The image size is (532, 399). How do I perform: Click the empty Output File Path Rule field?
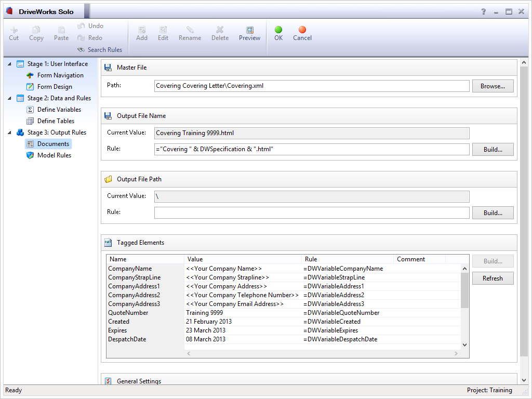click(312, 212)
